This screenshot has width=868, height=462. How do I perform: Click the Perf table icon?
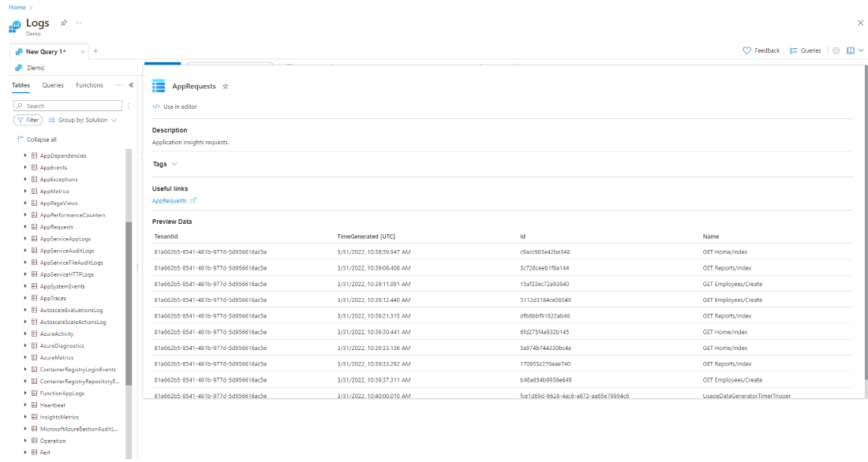click(x=34, y=453)
